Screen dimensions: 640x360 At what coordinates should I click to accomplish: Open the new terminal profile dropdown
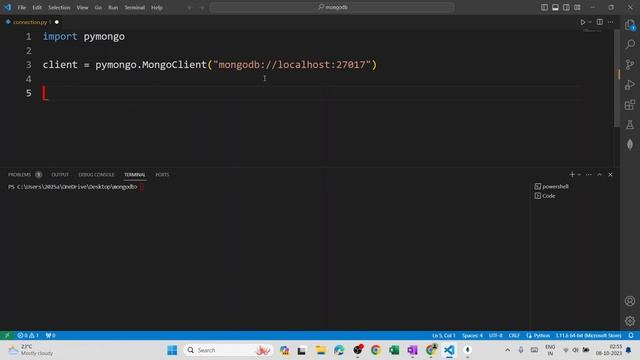(579, 175)
